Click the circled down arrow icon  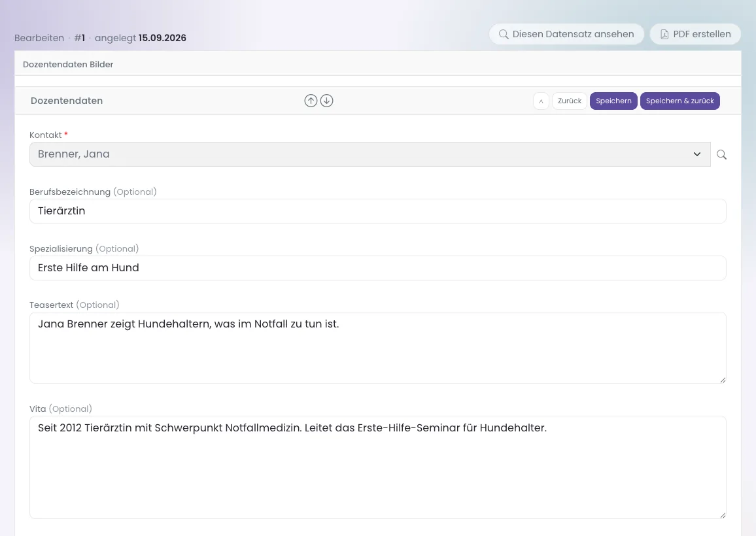click(326, 101)
